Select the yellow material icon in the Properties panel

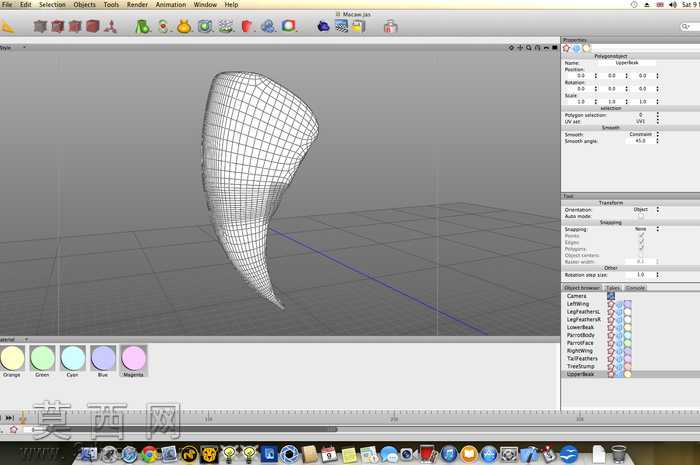[587, 48]
